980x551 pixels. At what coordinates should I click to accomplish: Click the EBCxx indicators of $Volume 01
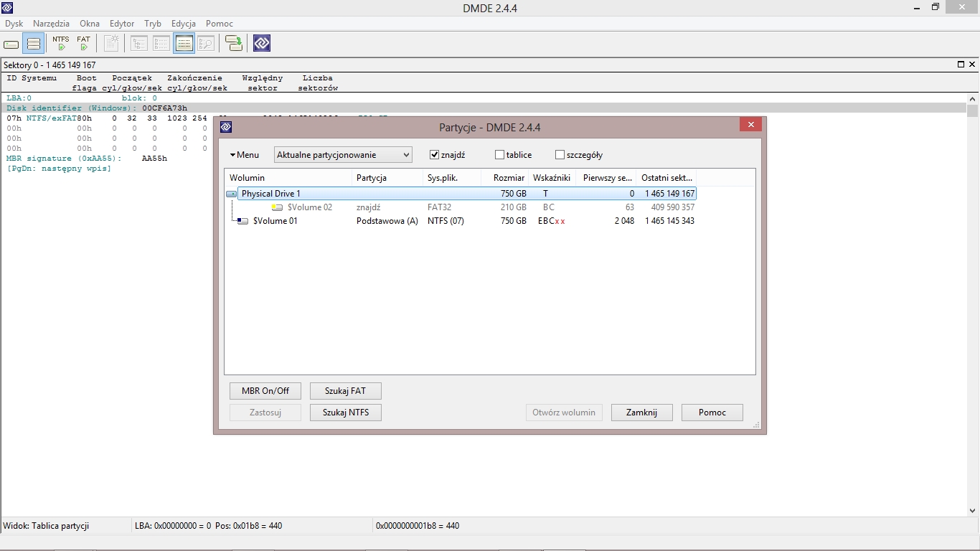[x=552, y=221]
